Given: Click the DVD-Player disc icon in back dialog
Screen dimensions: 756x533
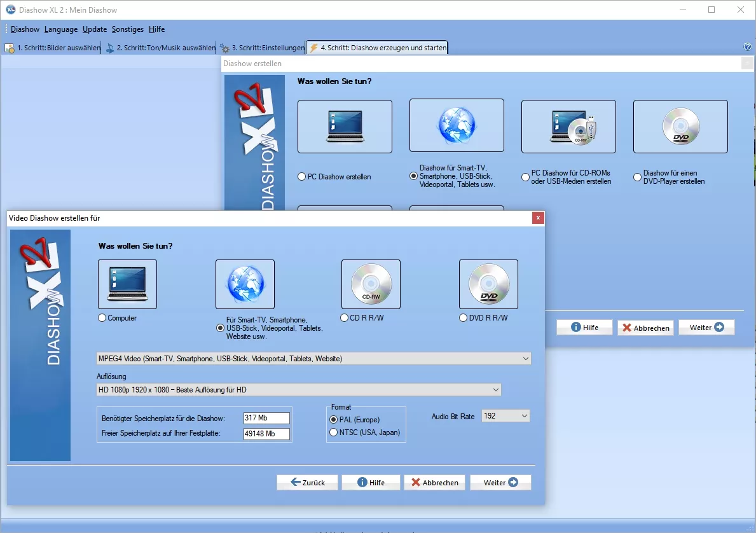Looking at the screenshot, I should coord(680,127).
